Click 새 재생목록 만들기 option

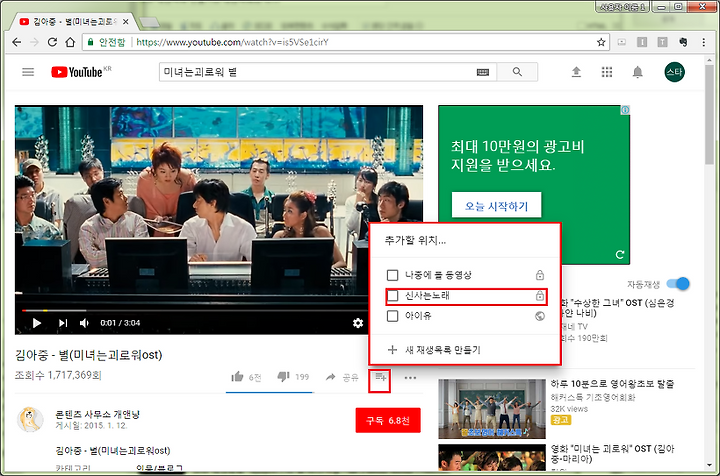click(x=434, y=350)
